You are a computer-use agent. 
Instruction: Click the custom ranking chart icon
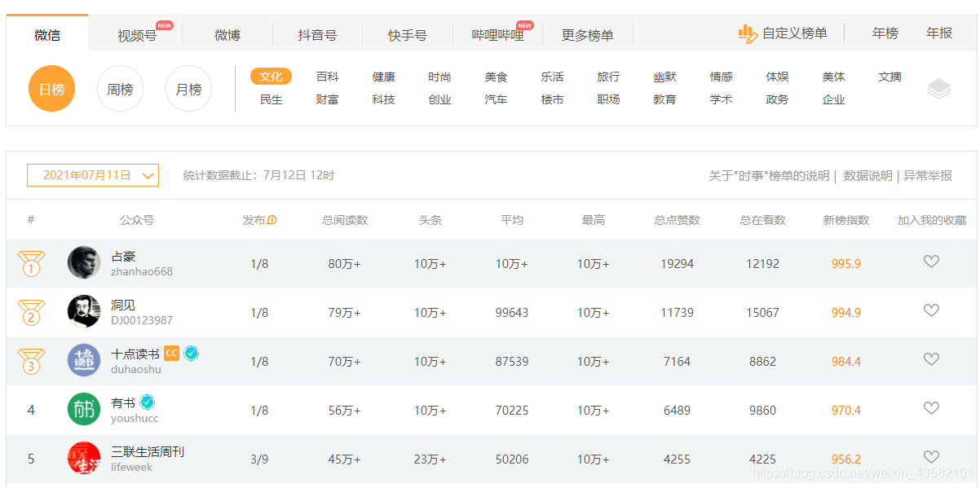click(748, 33)
